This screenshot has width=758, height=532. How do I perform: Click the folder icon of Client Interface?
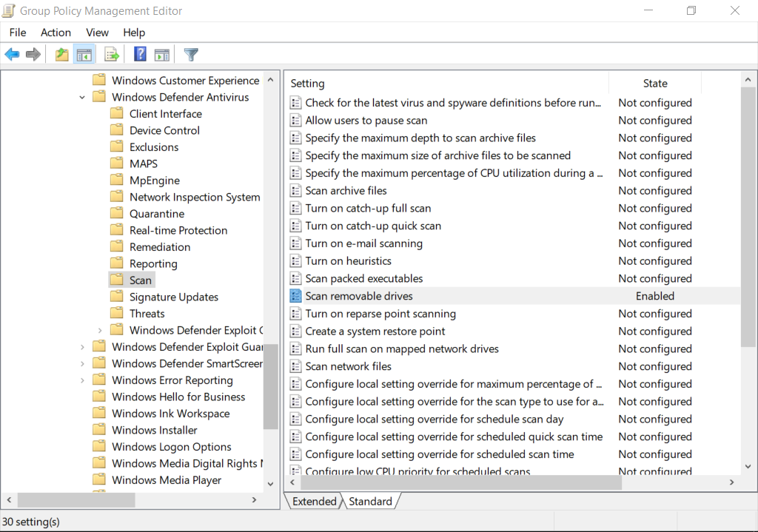point(116,113)
